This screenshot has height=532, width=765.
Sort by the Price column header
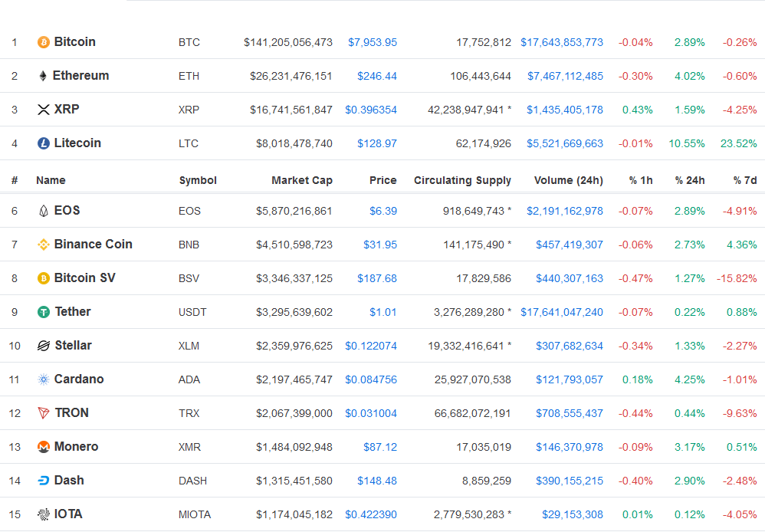(x=382, y=180)
